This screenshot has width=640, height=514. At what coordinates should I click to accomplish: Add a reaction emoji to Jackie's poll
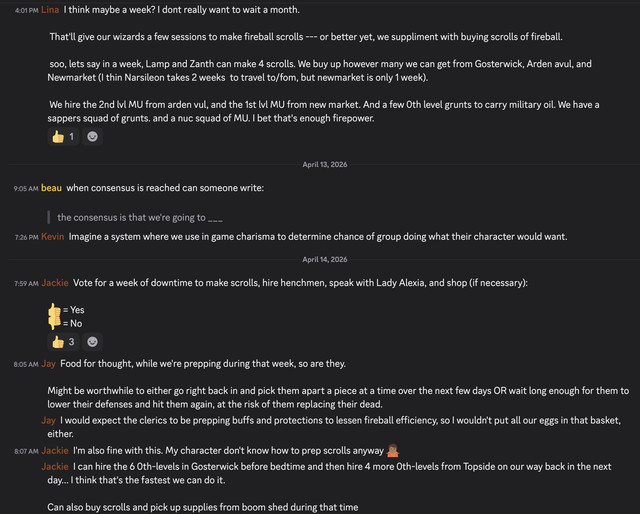92,342
